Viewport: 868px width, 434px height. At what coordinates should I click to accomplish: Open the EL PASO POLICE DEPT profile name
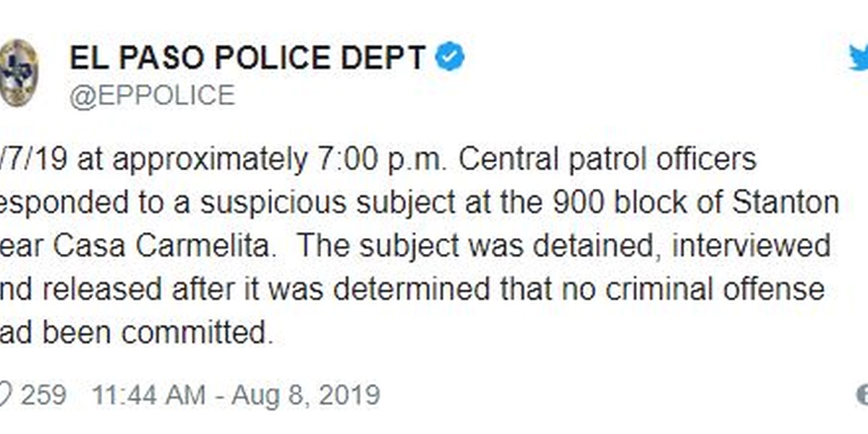pos(247,58)
